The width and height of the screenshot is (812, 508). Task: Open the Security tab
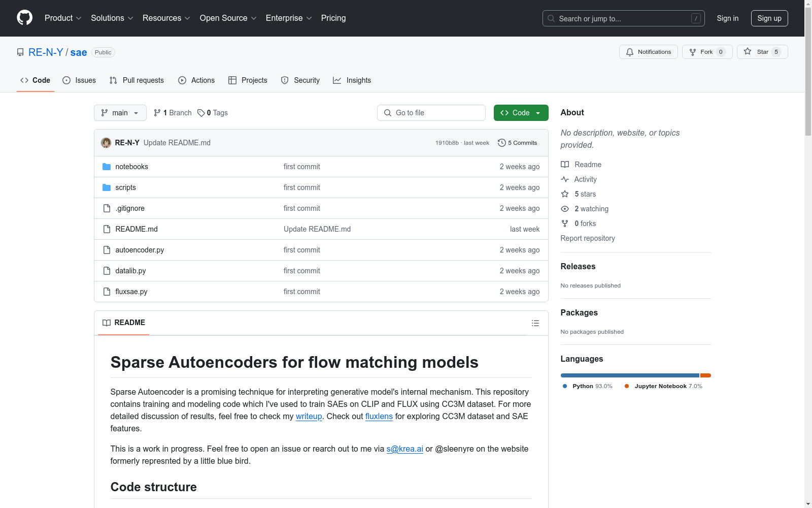pos(300,80)
